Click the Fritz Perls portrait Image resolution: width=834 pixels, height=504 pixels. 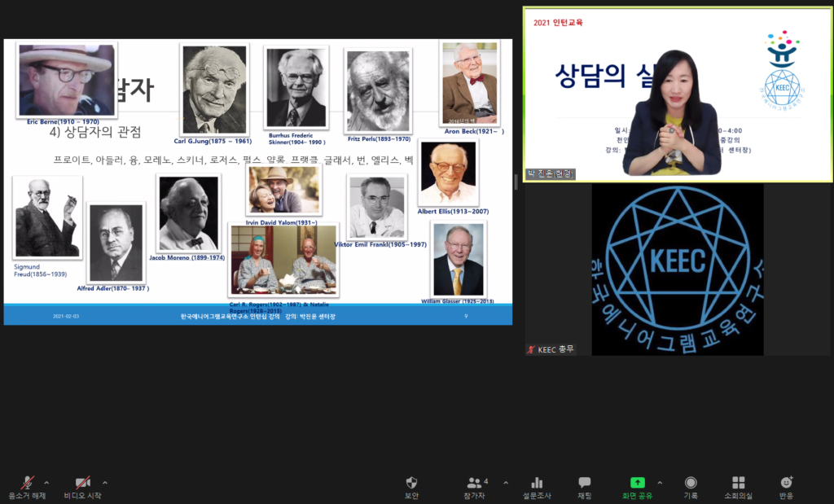click(378, 91)
